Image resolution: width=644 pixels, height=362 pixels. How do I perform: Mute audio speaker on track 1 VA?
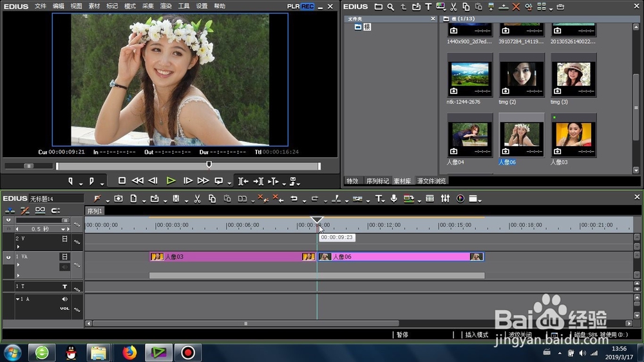(x=64, y=267)
